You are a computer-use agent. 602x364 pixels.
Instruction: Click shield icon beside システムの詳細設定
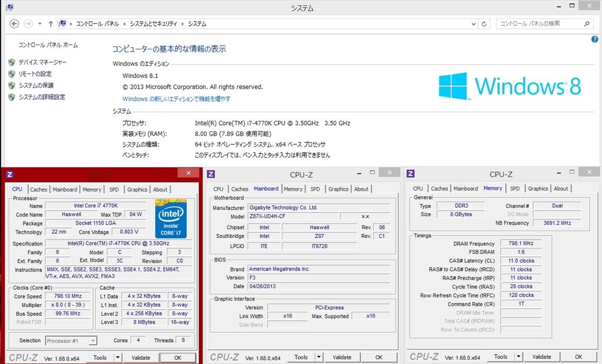coord(12,97)
